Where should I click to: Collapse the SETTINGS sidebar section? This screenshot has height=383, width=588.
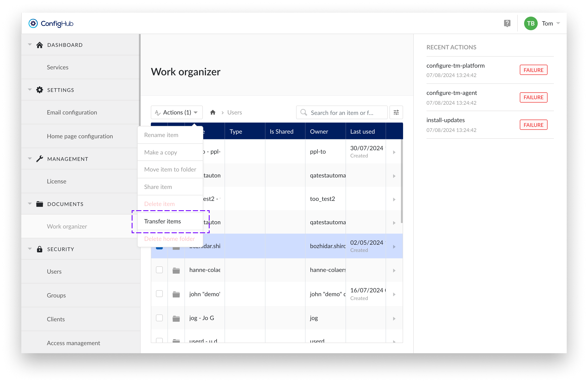[x=30, y=90]
